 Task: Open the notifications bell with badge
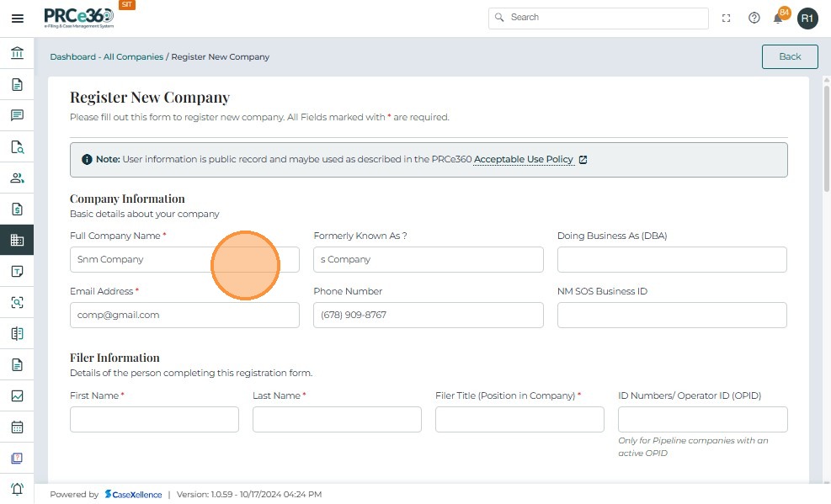[779, 18]
